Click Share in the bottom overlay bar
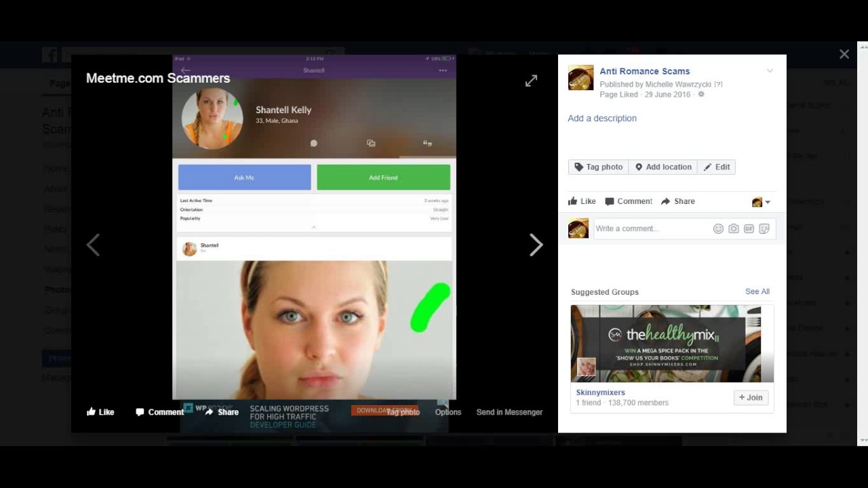 coord(222,412)
